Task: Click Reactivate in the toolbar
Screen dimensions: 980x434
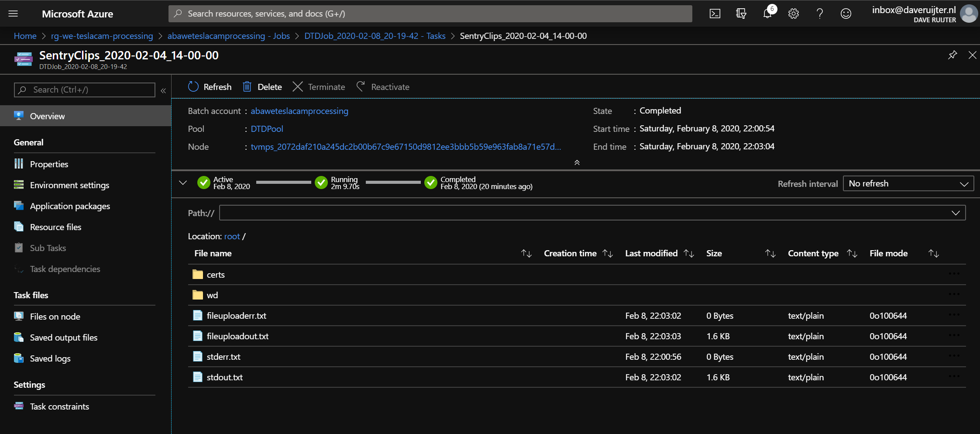Action: point(383,87)
